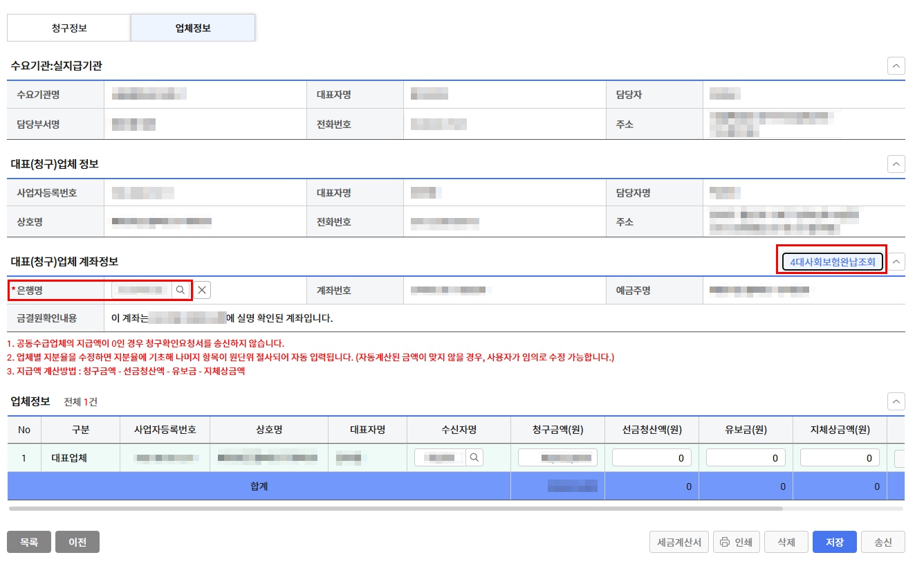Collapse the 업체정보 table section
The width and height of the screenshot is (924, 564).
click(x=896, y=401)
